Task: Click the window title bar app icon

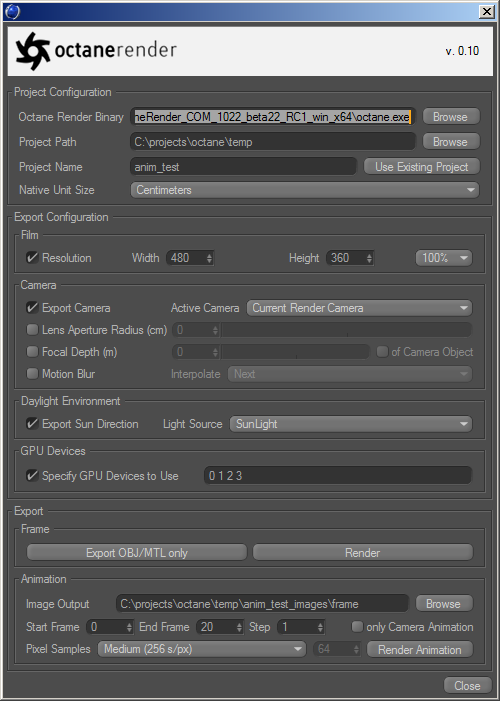Action: pyautogui.click(x=12, y=11)
